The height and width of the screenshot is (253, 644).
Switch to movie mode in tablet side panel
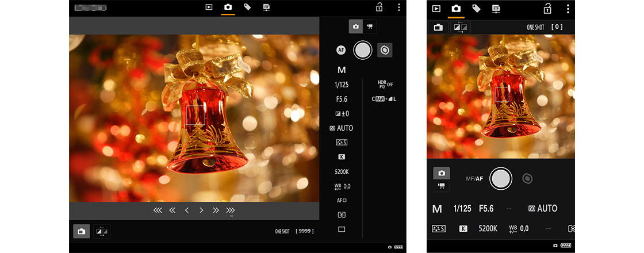click(x=370, y=26)
